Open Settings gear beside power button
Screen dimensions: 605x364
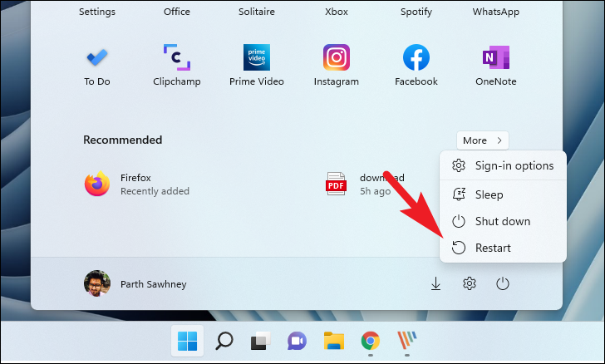click(470, 283)
